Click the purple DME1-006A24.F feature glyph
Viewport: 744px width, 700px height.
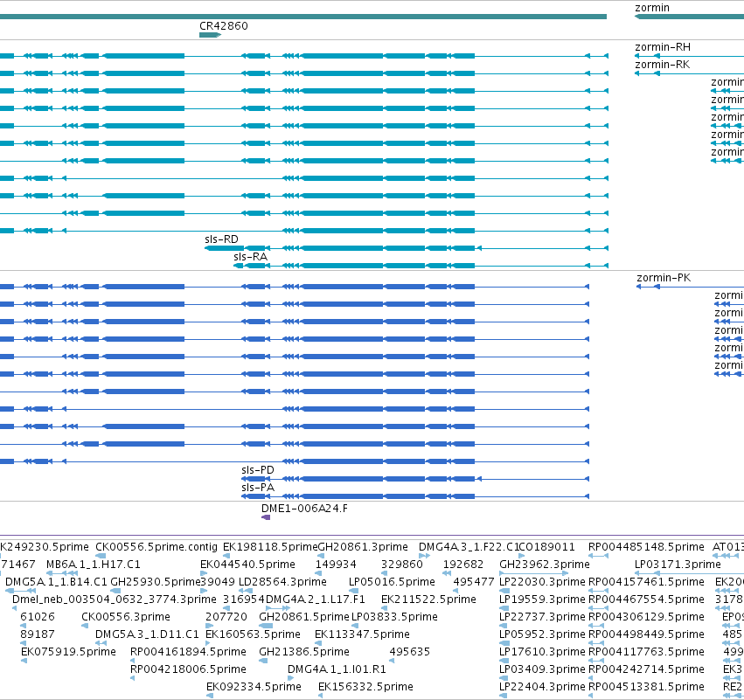pos(266,517)
